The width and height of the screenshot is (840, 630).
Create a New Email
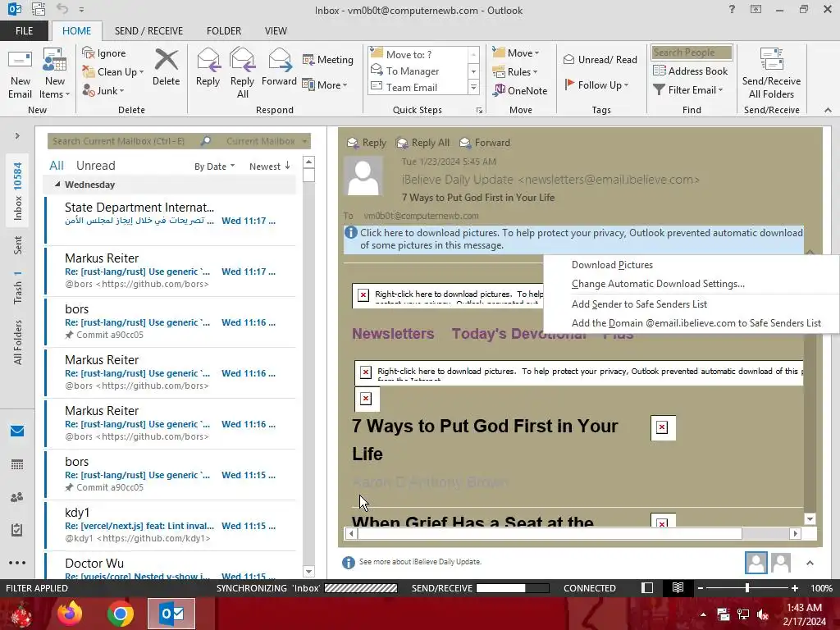tap(21, 74)
